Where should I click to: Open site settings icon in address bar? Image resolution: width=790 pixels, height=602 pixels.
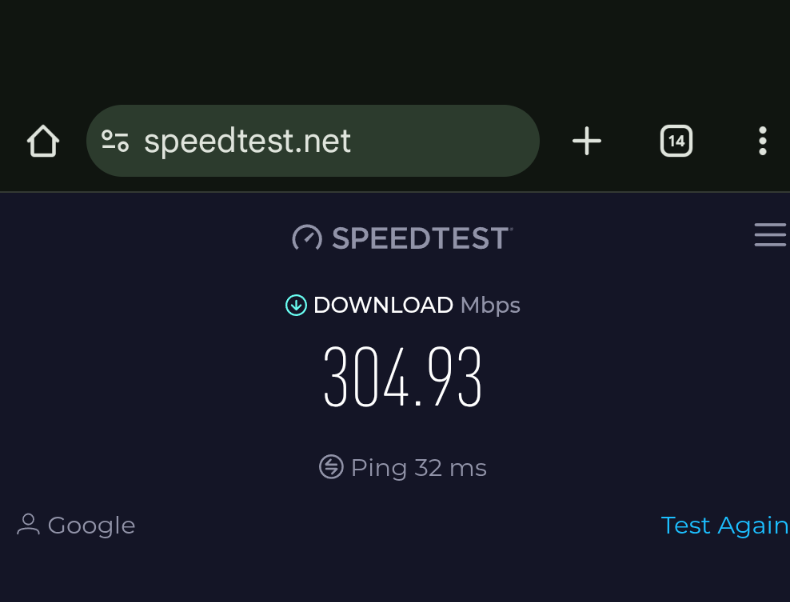(x=115, y=141)
